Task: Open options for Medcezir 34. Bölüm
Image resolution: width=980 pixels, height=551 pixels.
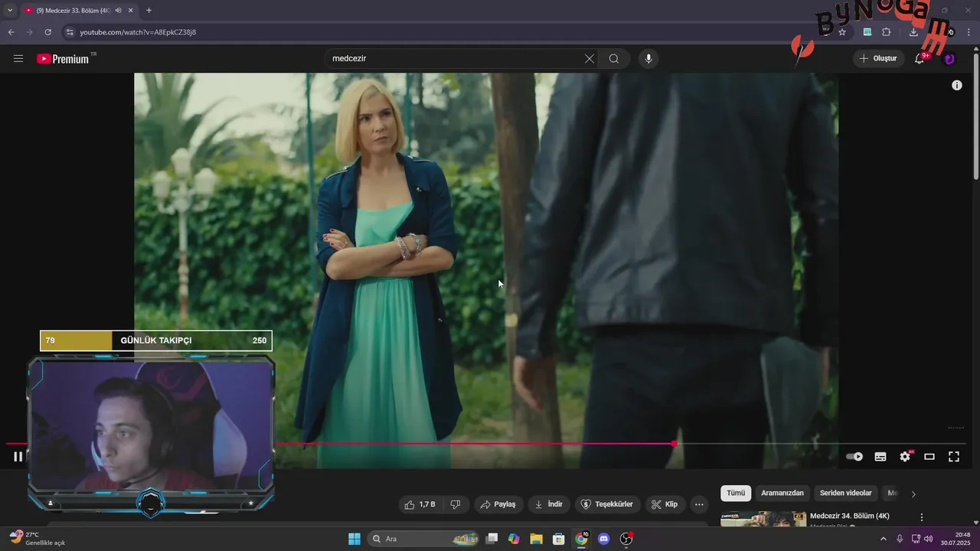Action: coord(922,517)
